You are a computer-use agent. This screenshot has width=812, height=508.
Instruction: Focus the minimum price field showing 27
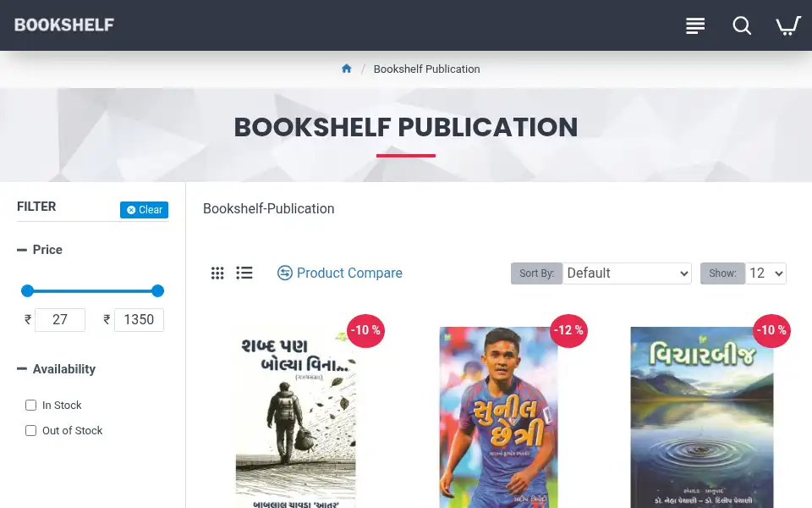pos(60,320)
